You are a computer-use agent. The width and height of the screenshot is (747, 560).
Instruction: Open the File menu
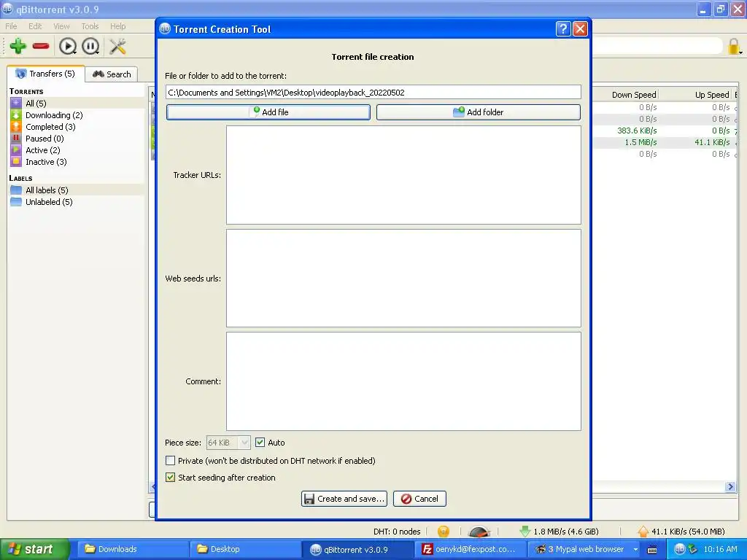11,26
